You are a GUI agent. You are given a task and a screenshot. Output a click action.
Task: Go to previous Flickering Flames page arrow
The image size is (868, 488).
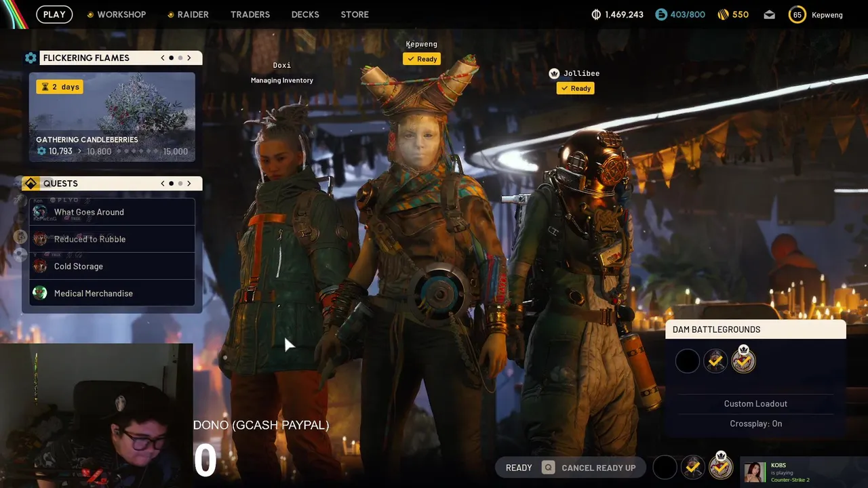pos(163,58)
